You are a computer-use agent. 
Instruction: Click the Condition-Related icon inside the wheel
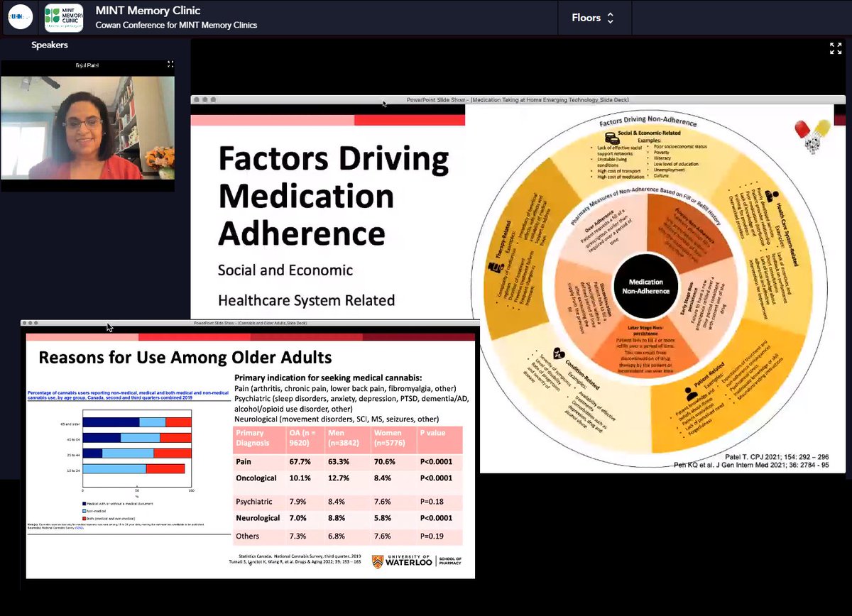557,352
